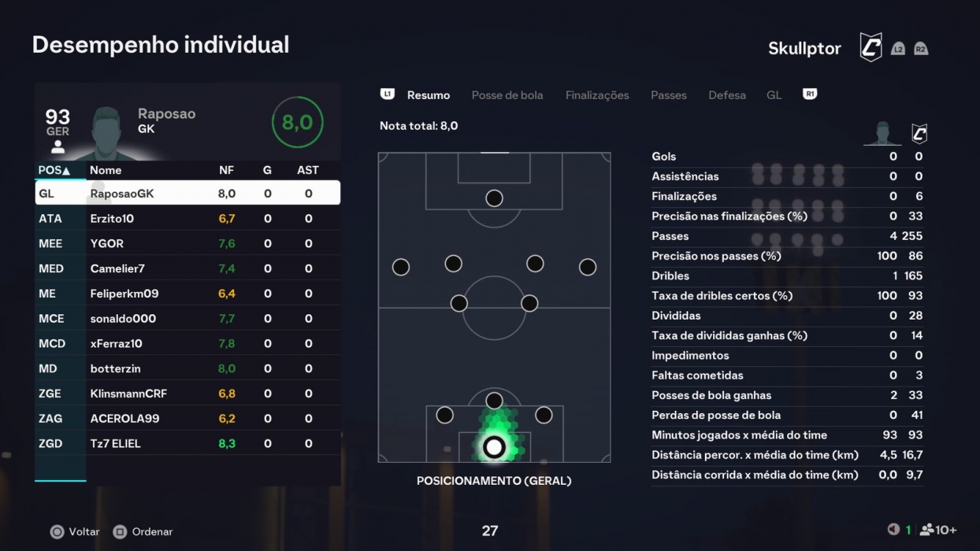Open the Defesa tab

(x=726, y=94)
